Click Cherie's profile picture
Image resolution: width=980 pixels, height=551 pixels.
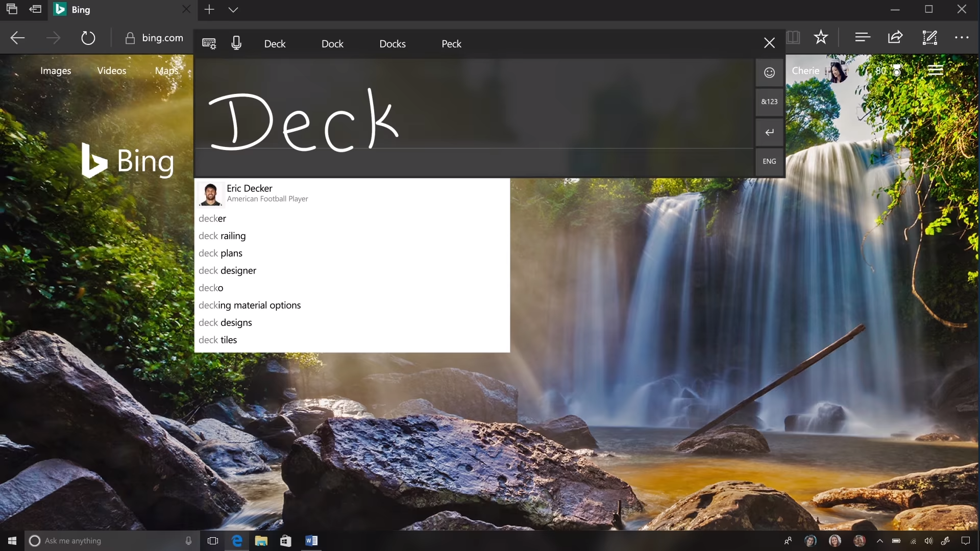837,71
